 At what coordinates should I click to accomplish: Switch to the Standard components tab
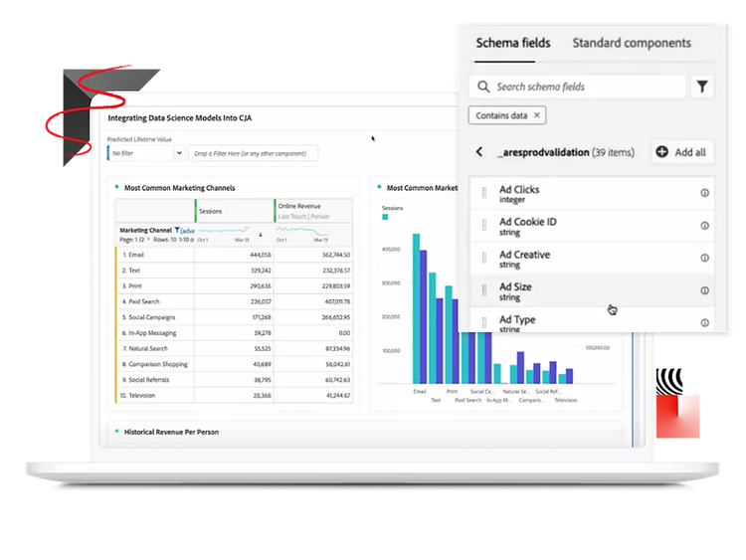click(x=631, y=43)
